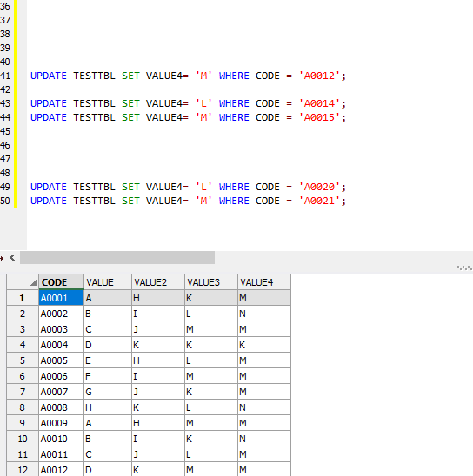Screen dimensions: 473x476
Task: Click the VALUE2 cell 'H' in row A0009
Action: point(158,423)
